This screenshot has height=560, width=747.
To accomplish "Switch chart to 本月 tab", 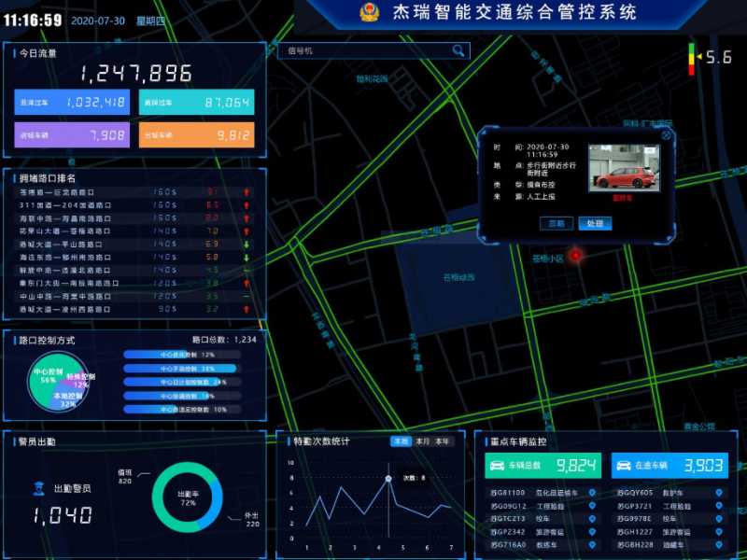I will click(x=422, y=441).
